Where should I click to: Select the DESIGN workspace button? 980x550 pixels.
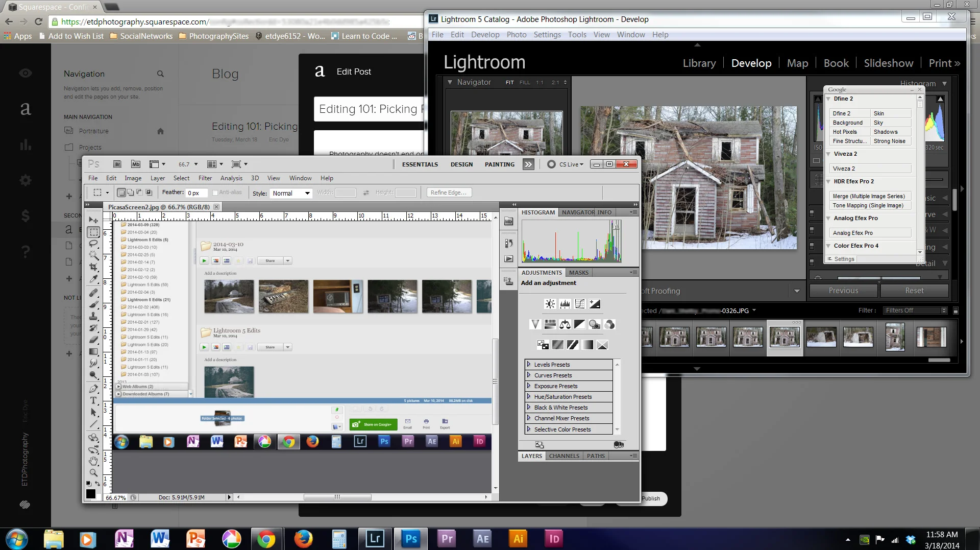(x=461, y=164)
